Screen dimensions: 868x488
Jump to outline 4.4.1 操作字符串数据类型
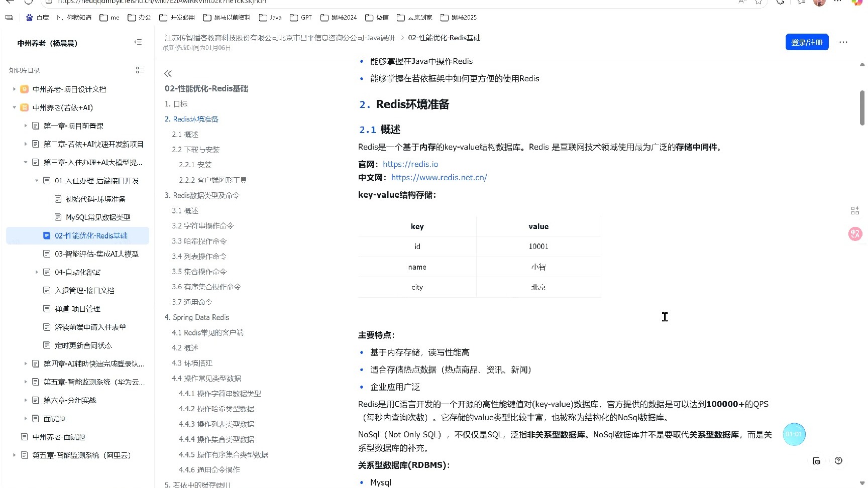point(220,394)
